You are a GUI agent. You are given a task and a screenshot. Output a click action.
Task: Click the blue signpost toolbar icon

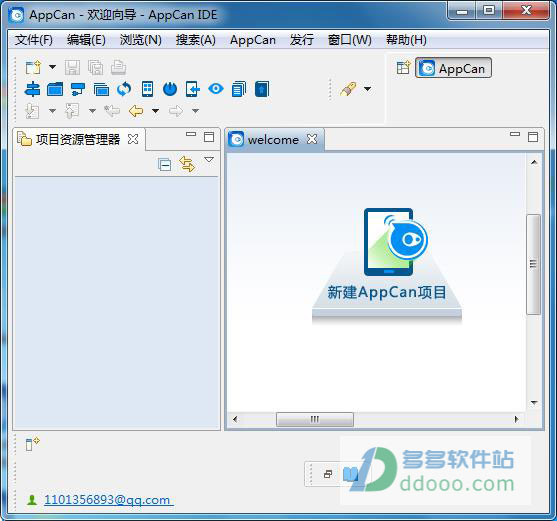(x=32, y=89)
